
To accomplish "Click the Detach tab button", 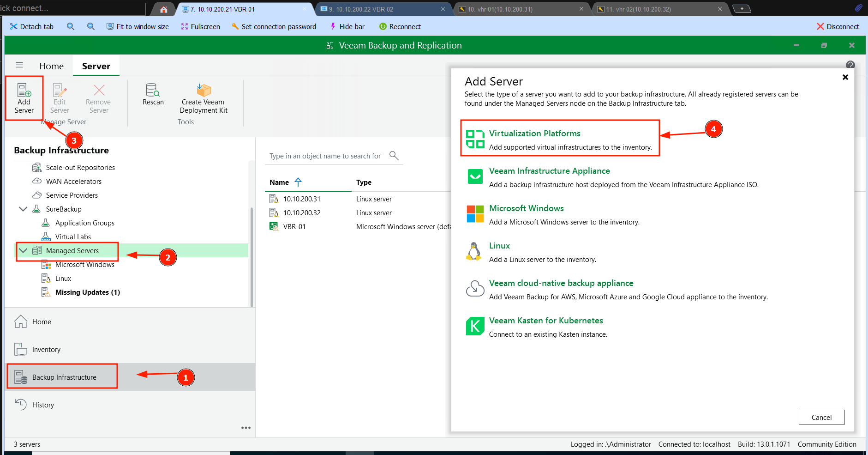I will [32, 26].
